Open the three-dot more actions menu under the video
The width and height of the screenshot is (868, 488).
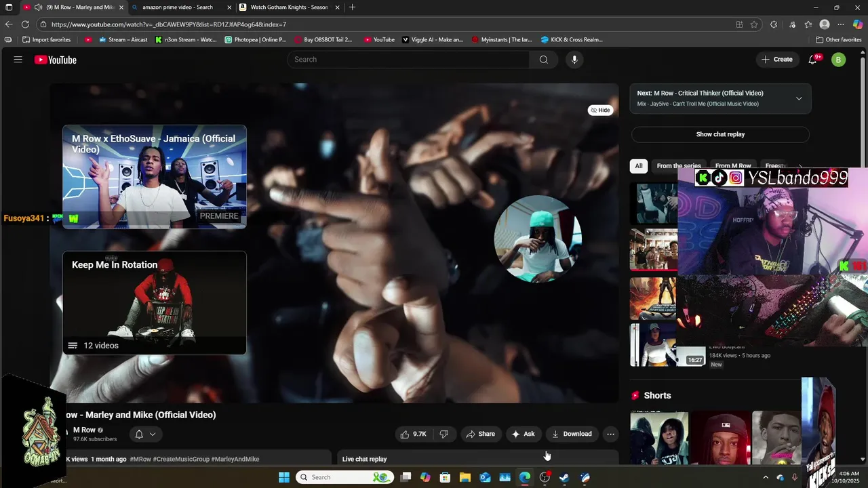(610, 434)
